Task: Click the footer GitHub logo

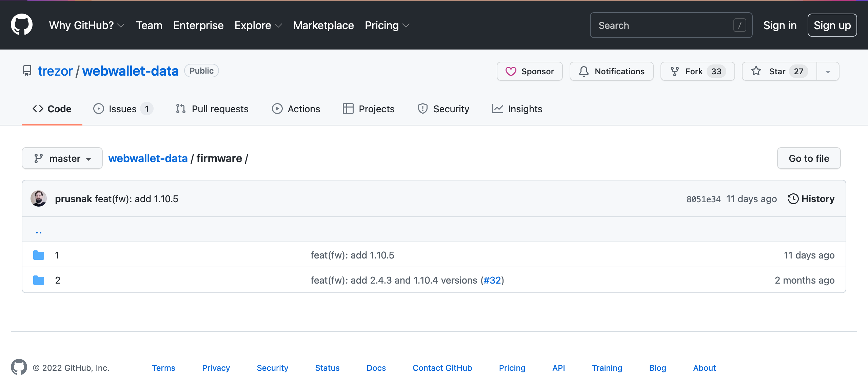Action: click(x=19, y=367)
